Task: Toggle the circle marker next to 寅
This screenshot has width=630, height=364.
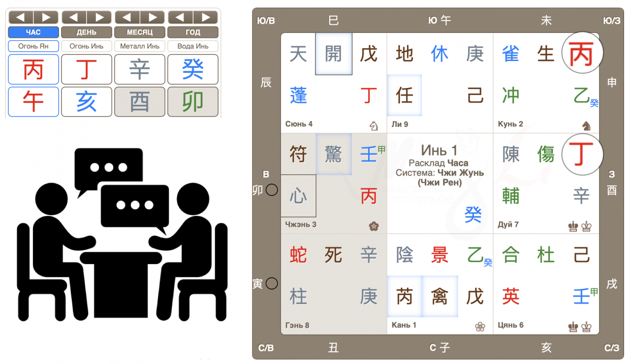Action: (272, 284)
